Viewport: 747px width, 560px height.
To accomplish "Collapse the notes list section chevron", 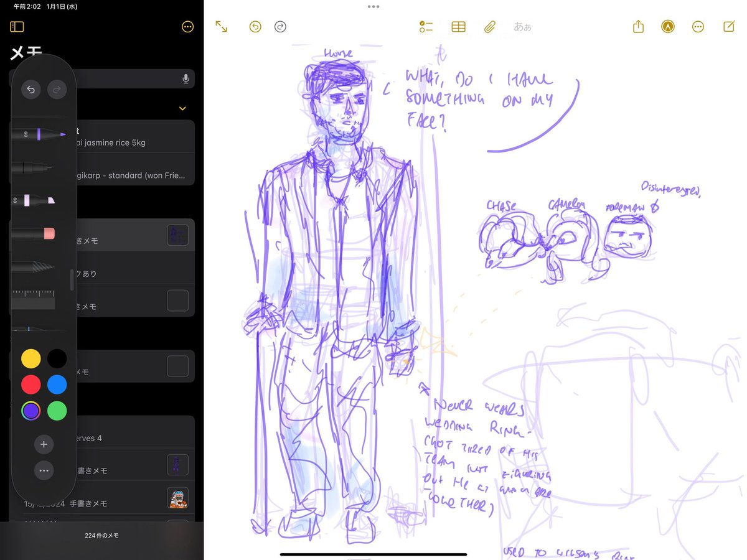I will pos(182,108).
